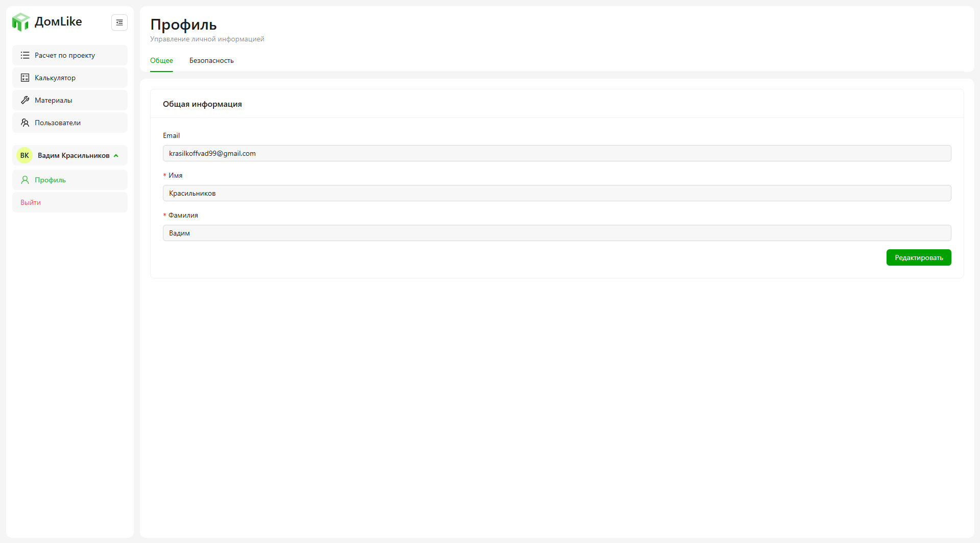
Task: Click the Фамилия field containing Вадим
Action: click(x=557, y=233)
